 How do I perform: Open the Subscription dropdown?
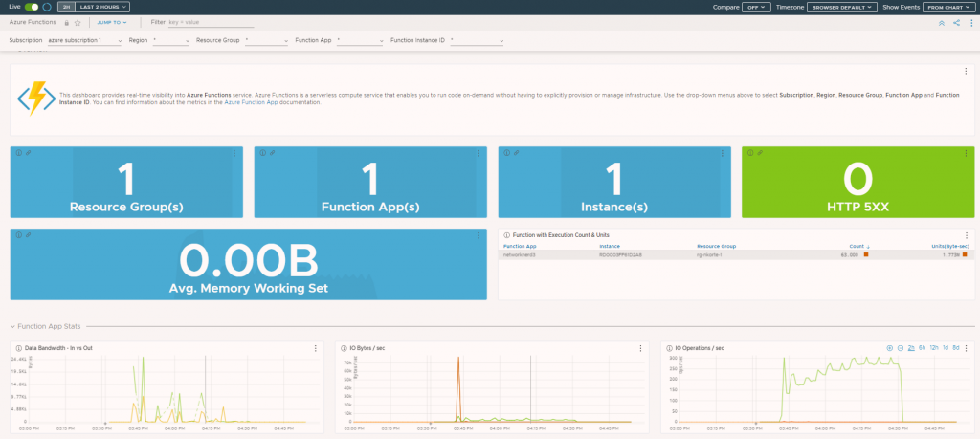point(84,40)
